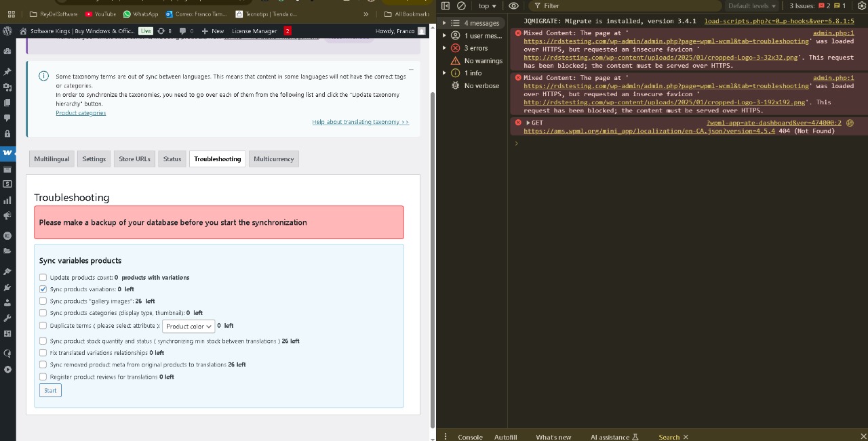The image size is (868, 441).
Task: Open the Status tab
Action: pos(172,159)
